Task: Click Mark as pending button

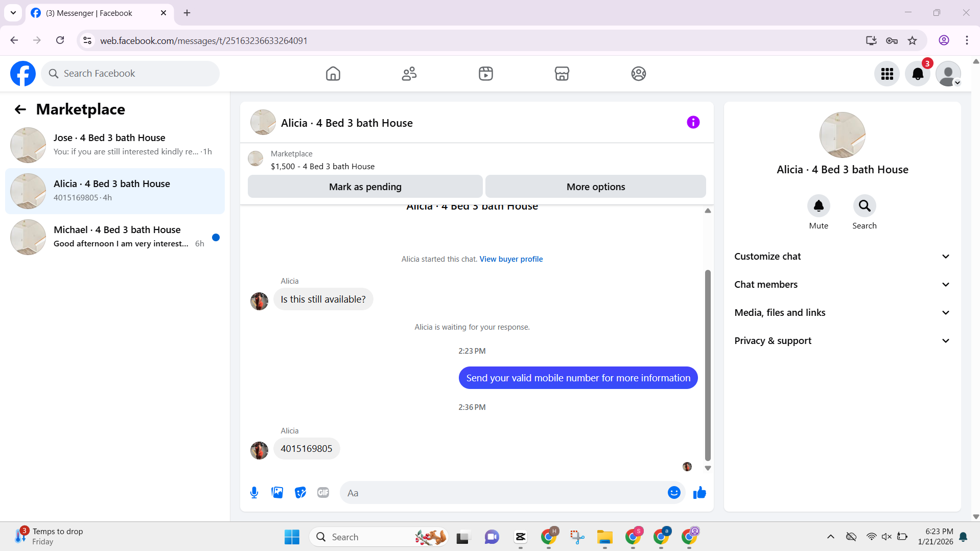Action: [365, 187]
